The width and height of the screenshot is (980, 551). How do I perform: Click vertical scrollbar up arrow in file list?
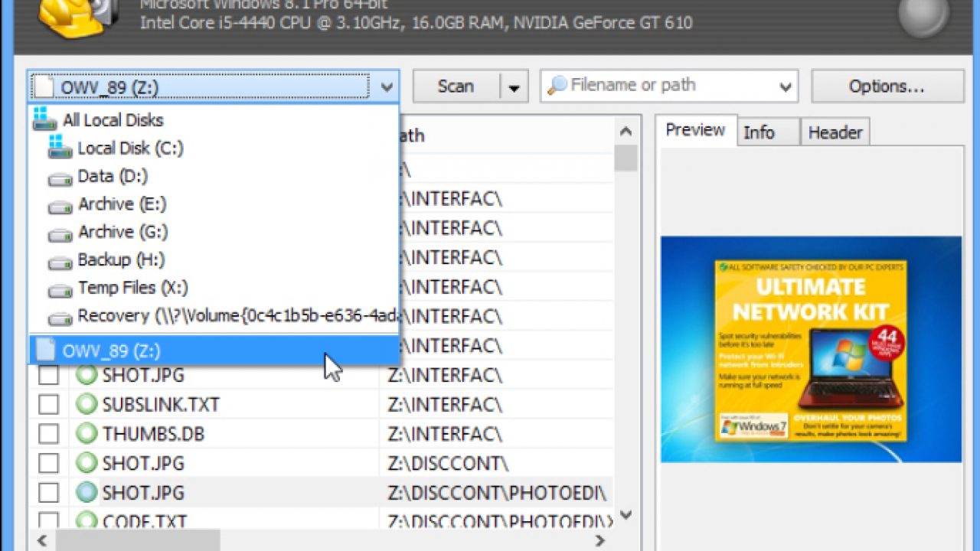626,132
